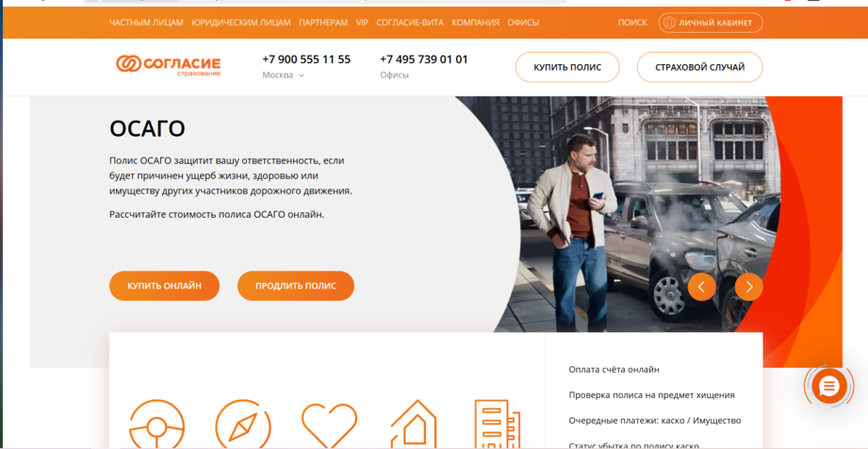Advance to next slide arrow
This screenshot has width=868, height=449.
749,287
